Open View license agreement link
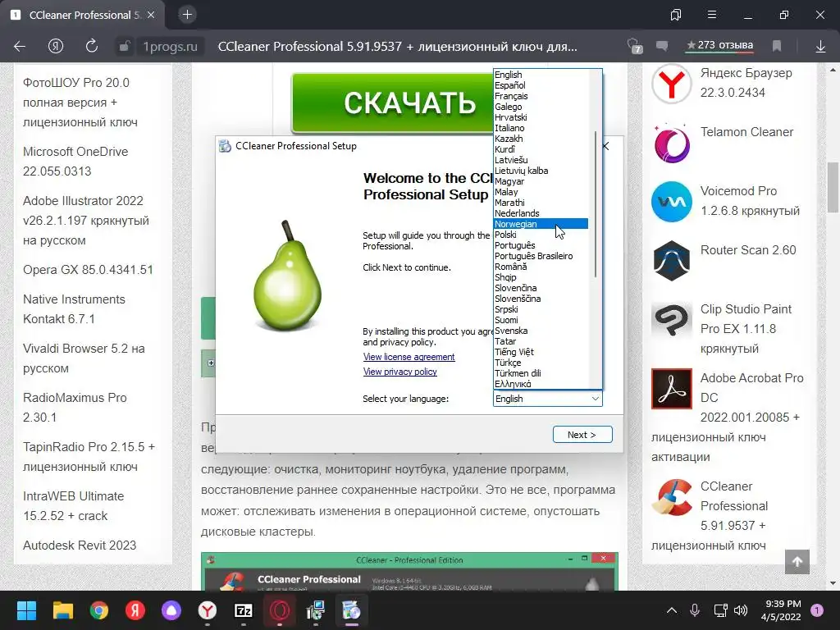This screenshot has height=630, width=840. tap(409, 357)
